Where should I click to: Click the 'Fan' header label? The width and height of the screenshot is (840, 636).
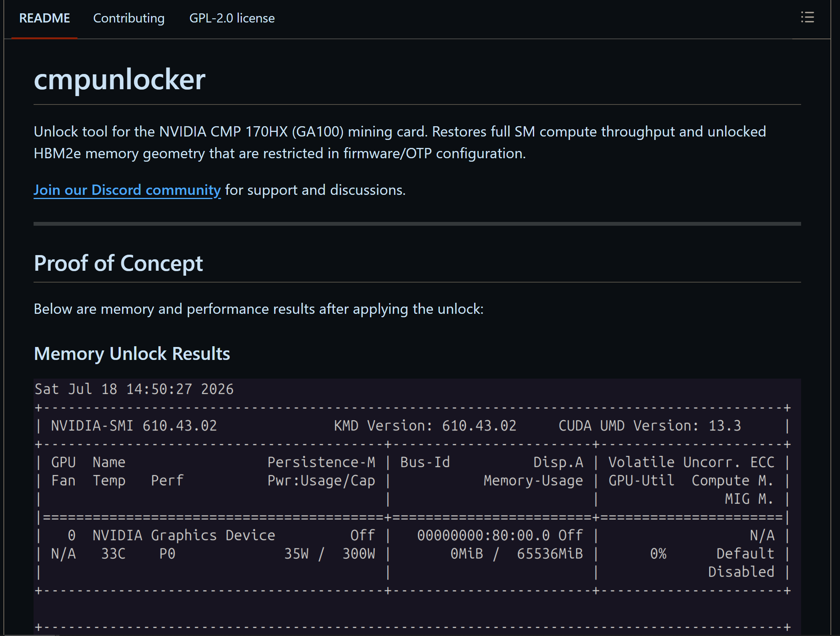click(63, 480)
